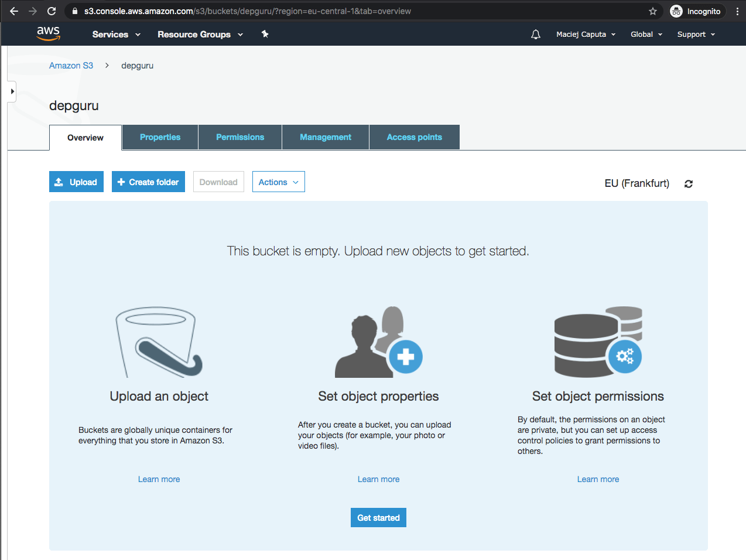The width and height of the screenshot is (746, 560).
Task: Open the Actions dropdown button
Action: (x=278, y=182)
